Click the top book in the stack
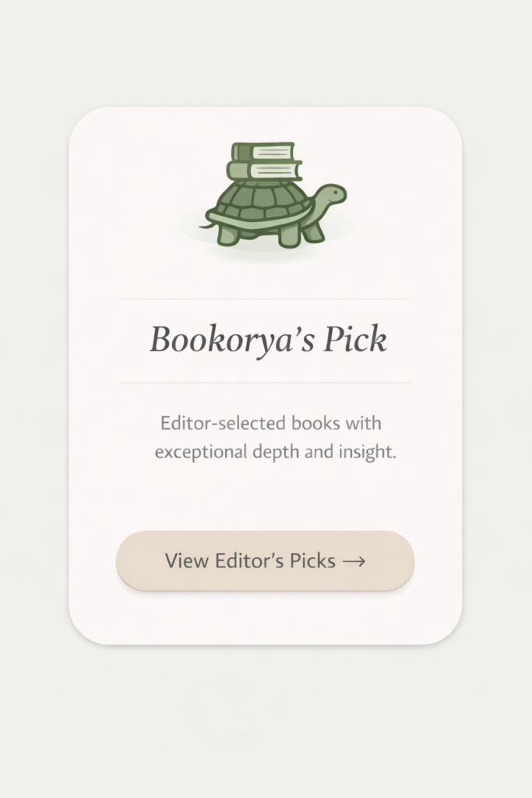Screen dimensions: 532x798 pos(263,151)
